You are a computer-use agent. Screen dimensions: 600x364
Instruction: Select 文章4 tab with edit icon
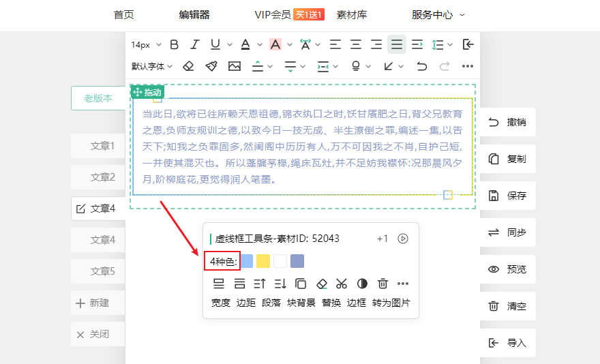coord(98,209)
